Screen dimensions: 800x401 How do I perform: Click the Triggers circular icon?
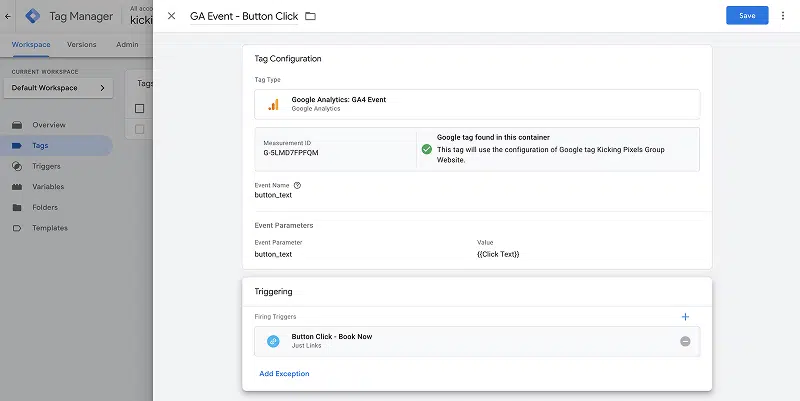click(17, 166)
